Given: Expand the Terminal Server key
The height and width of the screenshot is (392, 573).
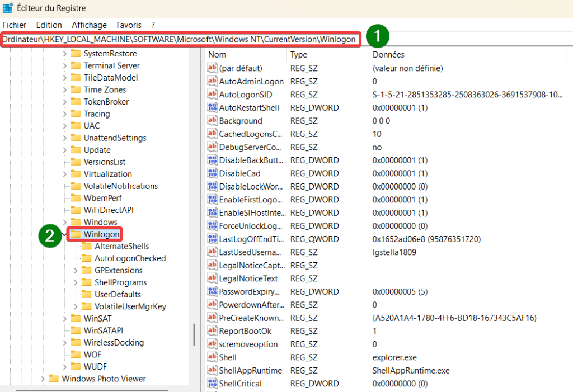Looking at the screenshot, I should click(x=65, y=66).
